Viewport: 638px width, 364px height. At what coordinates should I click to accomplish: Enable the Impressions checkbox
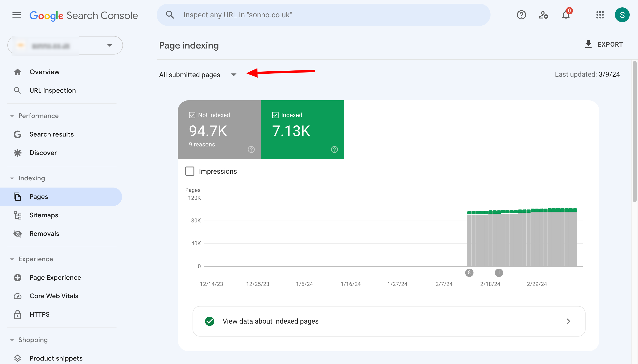[x=190, y=171]
